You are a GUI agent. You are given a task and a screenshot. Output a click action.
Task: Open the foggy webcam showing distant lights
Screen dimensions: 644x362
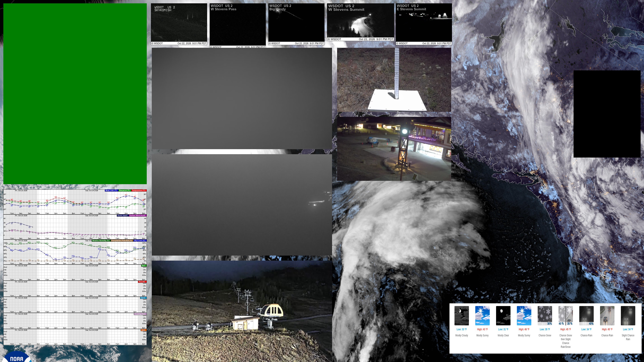click(x=242, y=205)
